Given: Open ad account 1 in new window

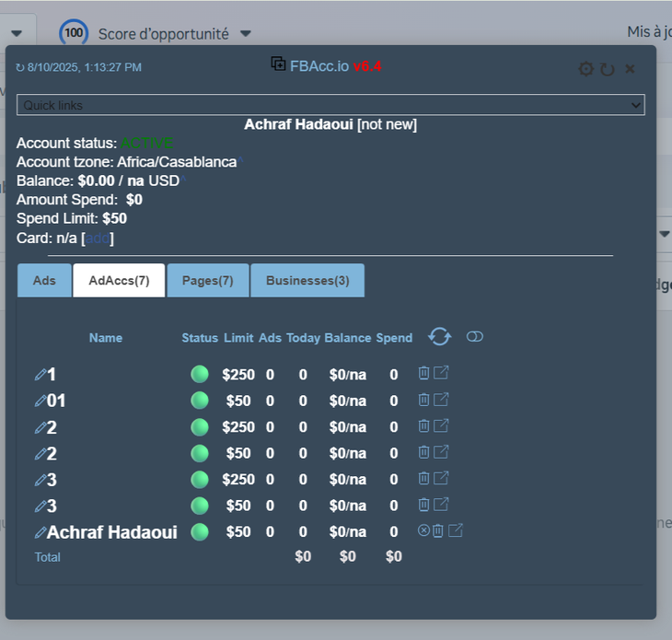Looking at the screenshot, I should pyautogui.click(x=442, y=373).
